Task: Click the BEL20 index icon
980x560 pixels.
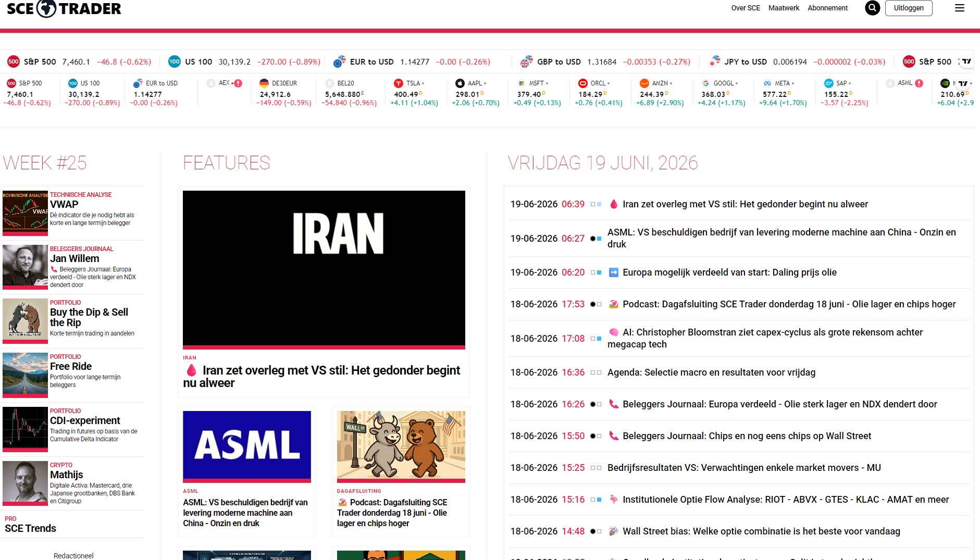Action: coord(330,83)
